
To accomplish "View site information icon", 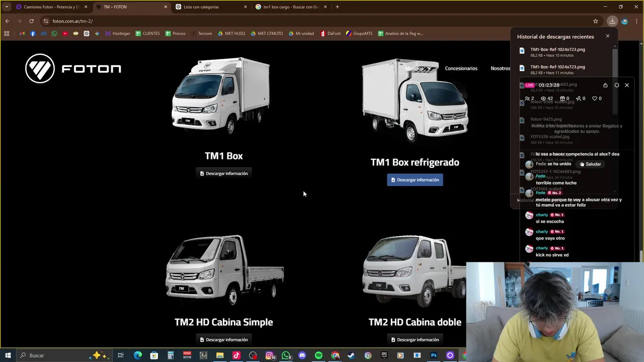I will tap(46, 21).
